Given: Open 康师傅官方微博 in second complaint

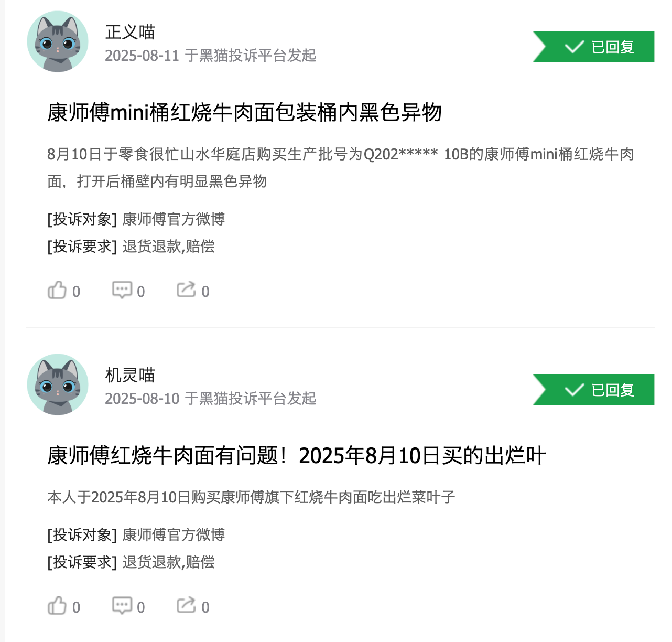Looking at the screenshot, I should [x=174, y=534].
